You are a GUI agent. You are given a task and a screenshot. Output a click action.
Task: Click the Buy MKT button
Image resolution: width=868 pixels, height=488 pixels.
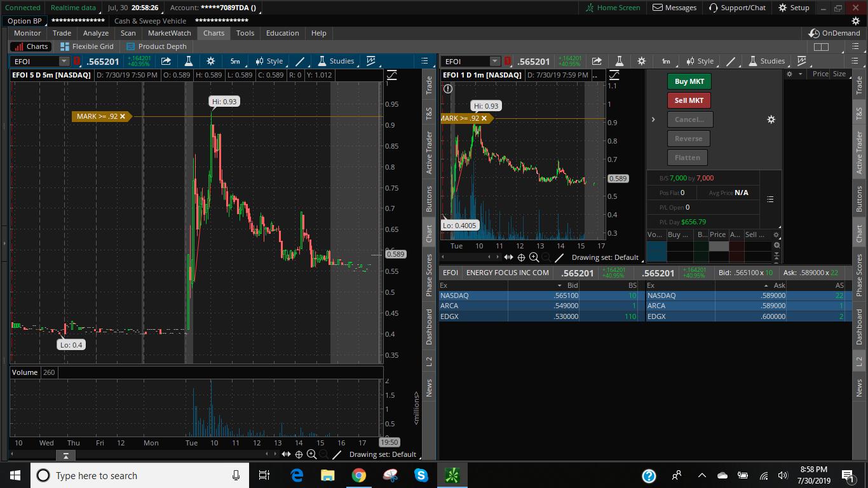689,81
